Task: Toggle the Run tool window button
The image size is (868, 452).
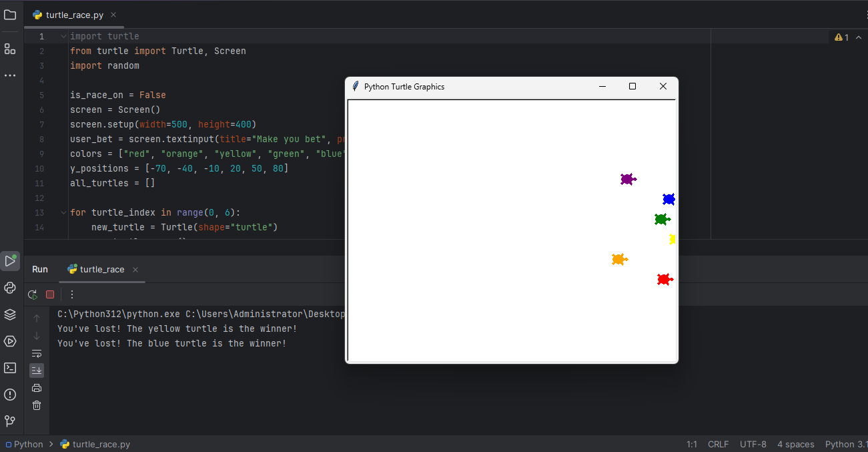Action: (x=10, y=261)
